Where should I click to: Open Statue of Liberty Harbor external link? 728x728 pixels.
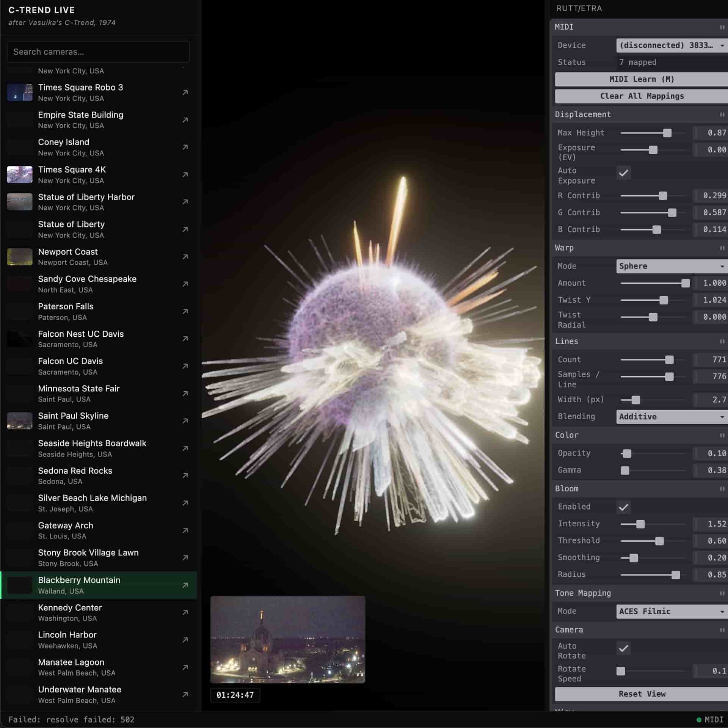(185, 202)
